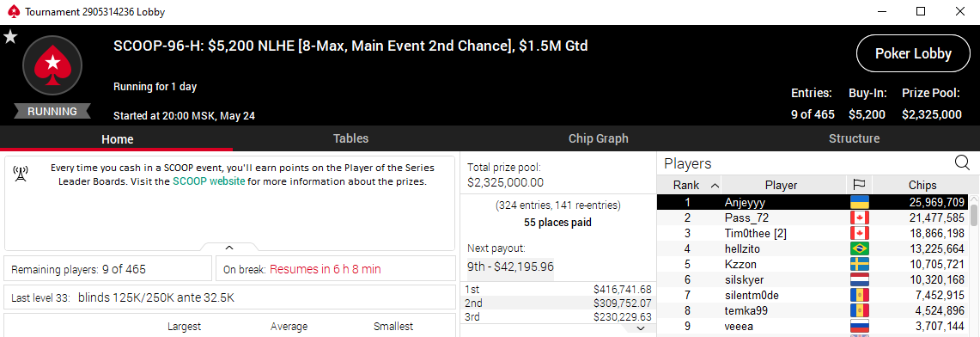
Task: Open the player search magnifier icon
Action: click(962, 163)
